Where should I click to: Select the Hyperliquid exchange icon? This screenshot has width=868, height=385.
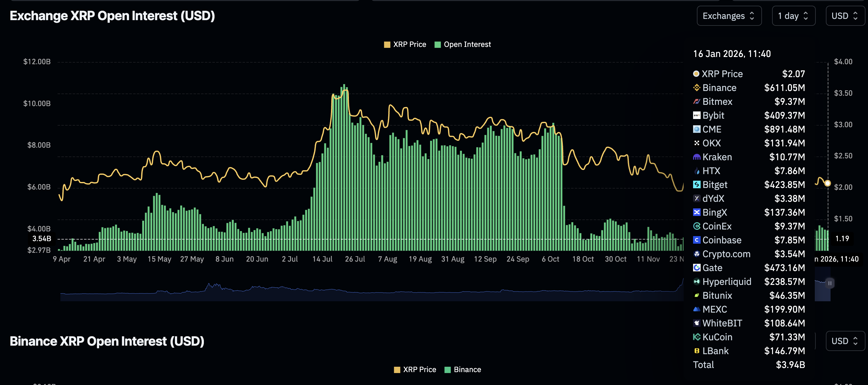(697, 281)
